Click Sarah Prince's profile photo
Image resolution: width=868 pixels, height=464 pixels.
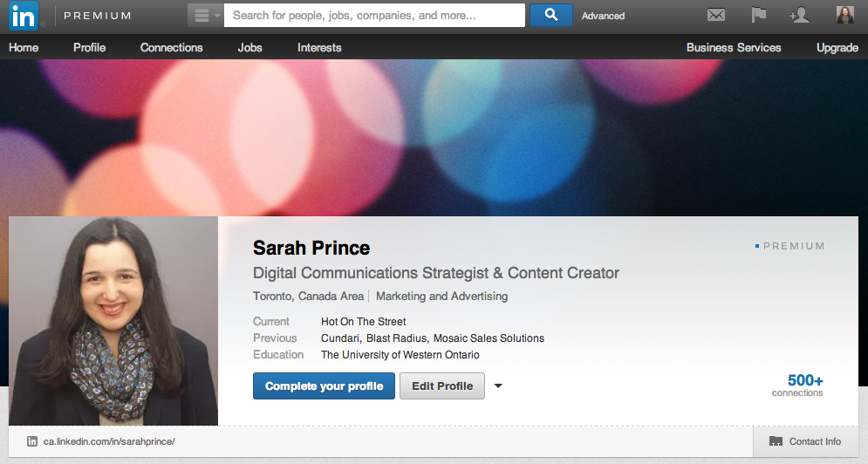click(113, 321)
